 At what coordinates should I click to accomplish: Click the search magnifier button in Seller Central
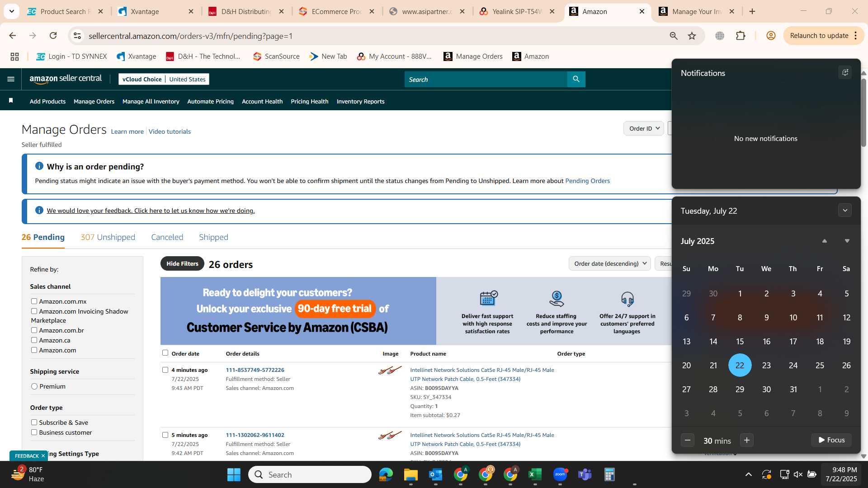(576, 79)
